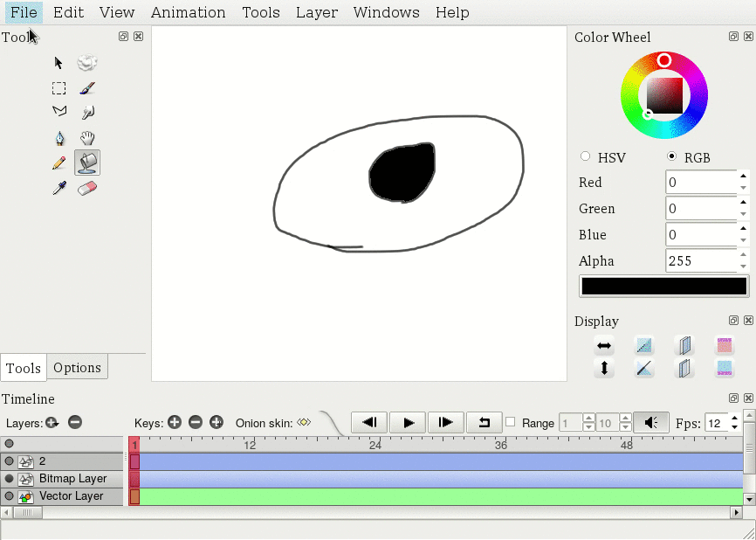Float the Tools panel

pyautogui.click(x=123, y=36)
